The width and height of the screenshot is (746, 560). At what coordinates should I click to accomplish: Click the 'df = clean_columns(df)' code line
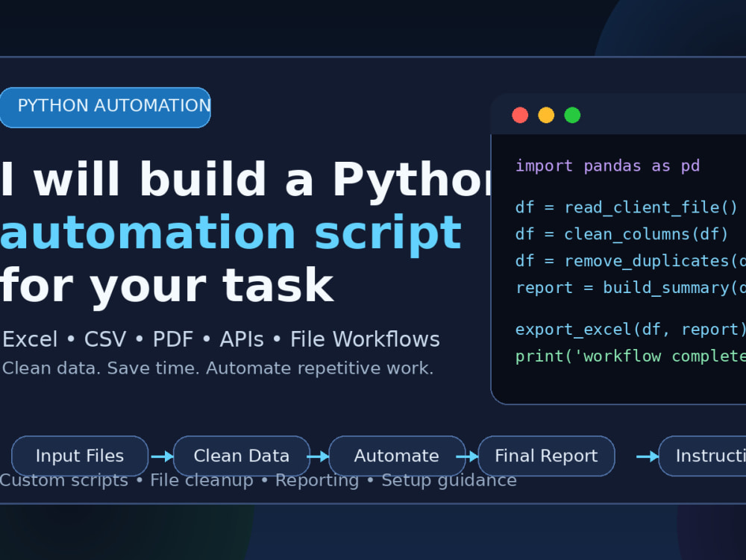pyautogui.click(x=622, y=234)
